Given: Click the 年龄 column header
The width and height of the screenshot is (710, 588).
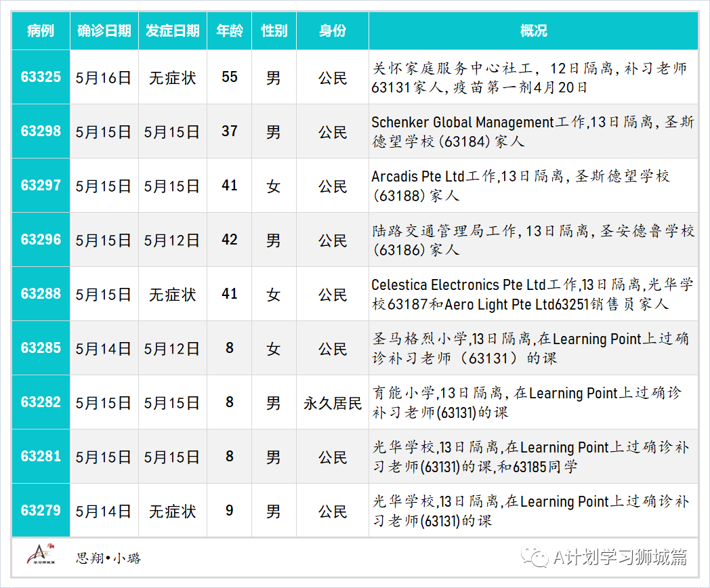Looking at the screenshot, I should 229,31.
